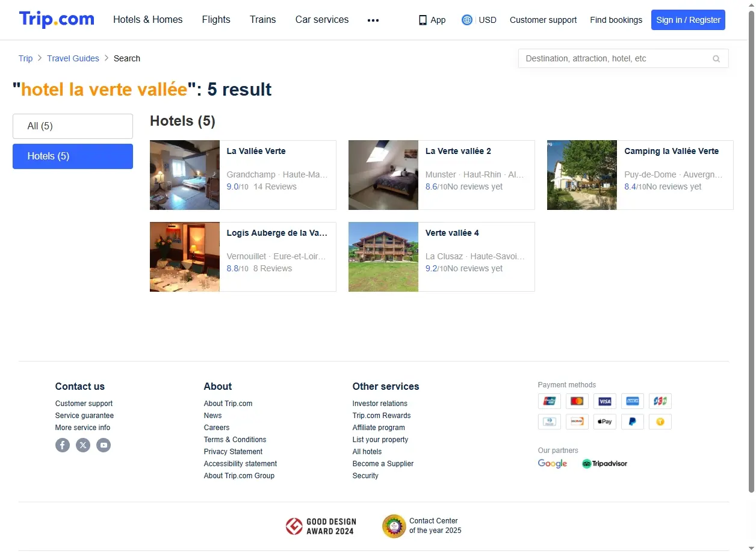This screenshot has width=756, height=554.
Task: Open Service guarantee footer link
Action: [84, 416]
